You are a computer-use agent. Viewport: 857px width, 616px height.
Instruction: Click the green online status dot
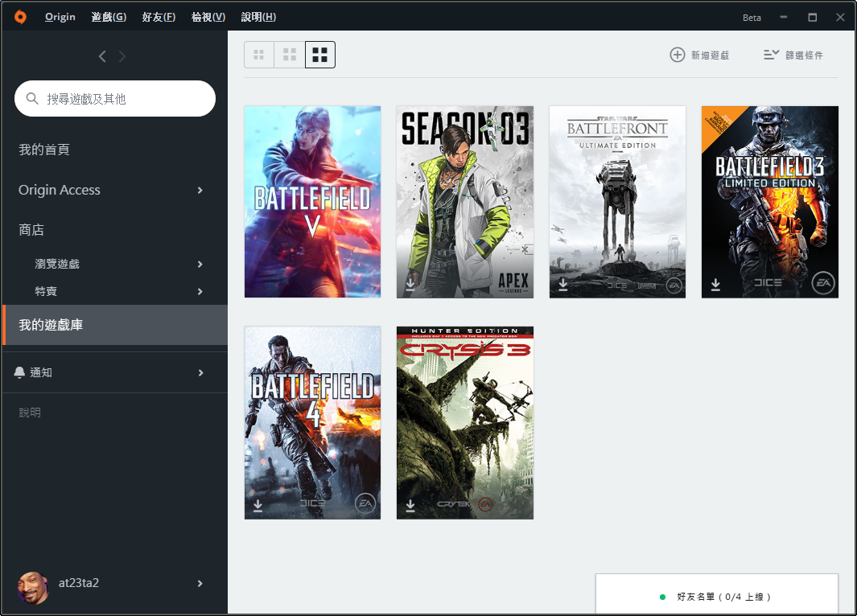(x=662, y=597)
